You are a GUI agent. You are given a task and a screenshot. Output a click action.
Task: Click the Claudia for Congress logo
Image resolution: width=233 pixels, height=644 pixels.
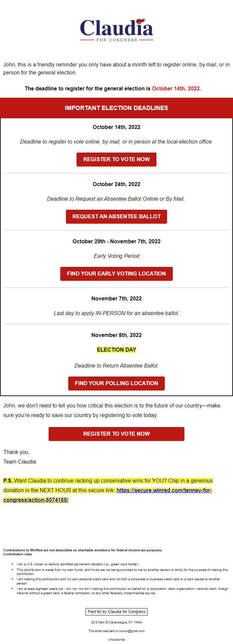click(116, 30)
